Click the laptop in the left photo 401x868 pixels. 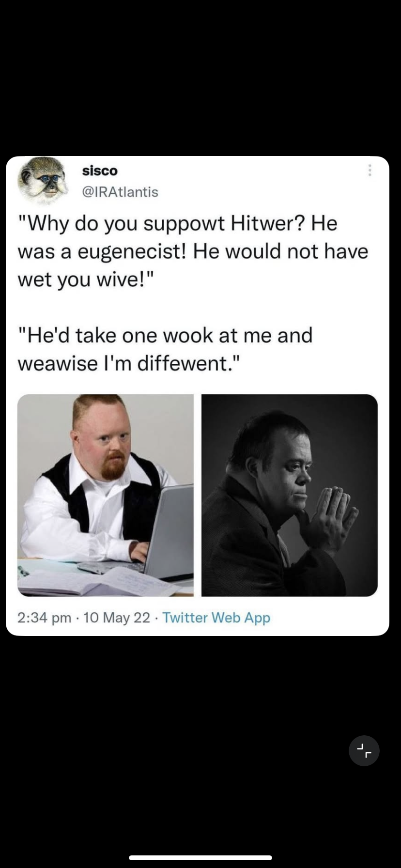pyautogui.click(x=170, y=533)
